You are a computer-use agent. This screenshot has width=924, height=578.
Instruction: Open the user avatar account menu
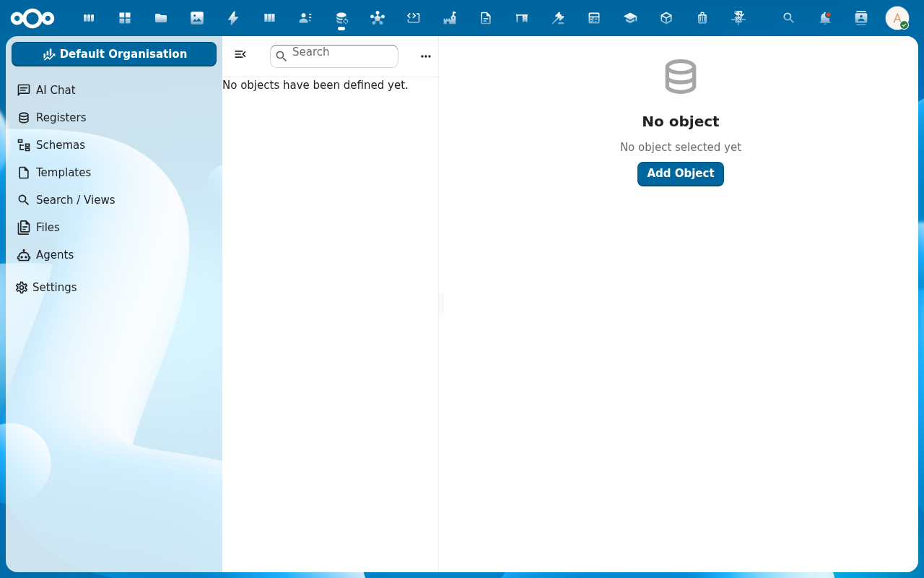coord(897,18)
